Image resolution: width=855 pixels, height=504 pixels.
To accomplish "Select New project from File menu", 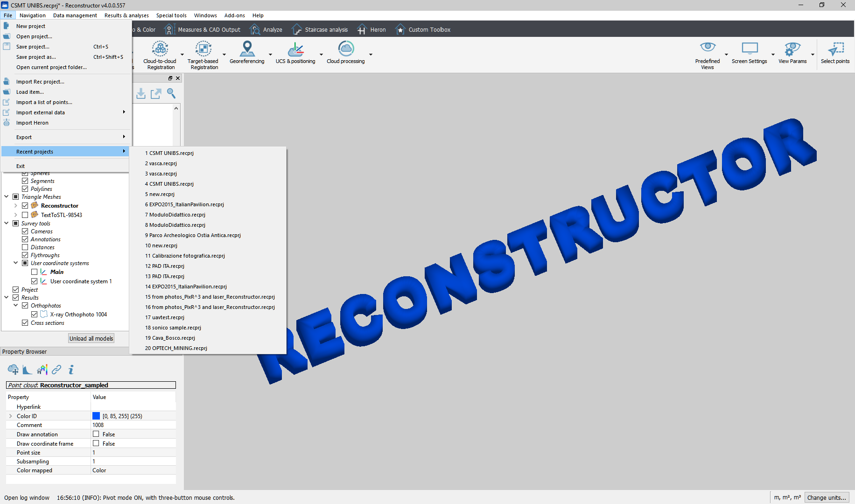I will coord(65,26).
